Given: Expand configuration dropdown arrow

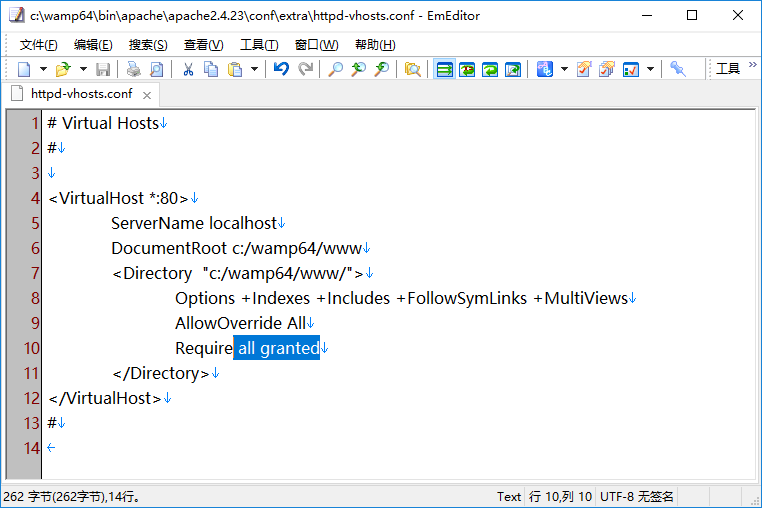Looking at the screenshot, I should coord(564,70).
